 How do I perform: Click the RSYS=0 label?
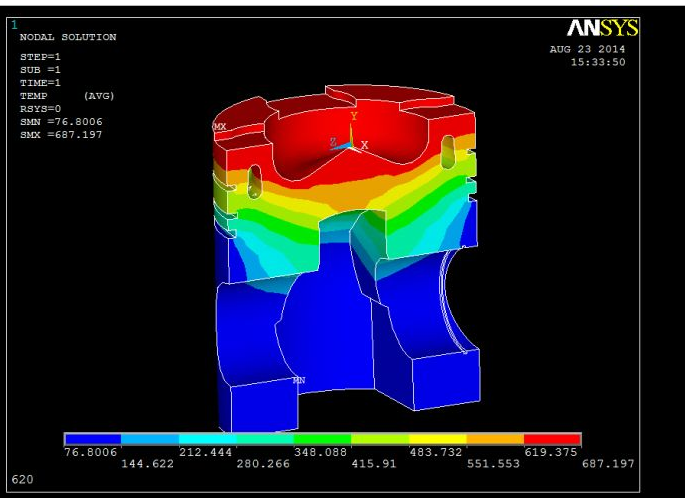pyautogui.click(x=40, y=109)
